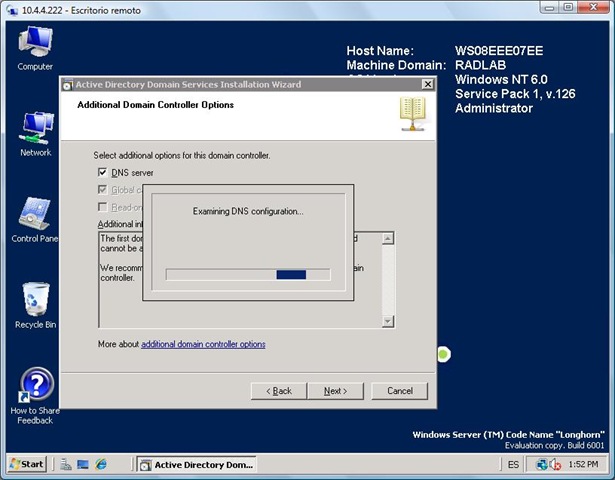This screenshot has height=480, width=615.
Task: Open the Control Panel desktop icon
Action: (x=35, y=217)
